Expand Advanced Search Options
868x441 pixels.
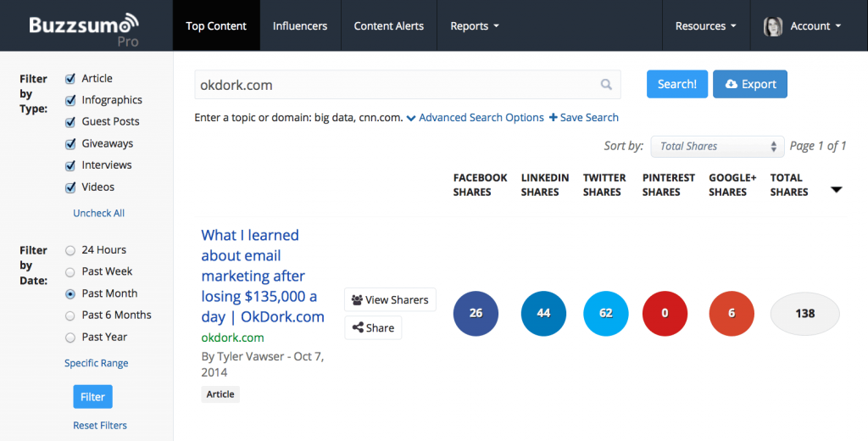coord(475,117)
